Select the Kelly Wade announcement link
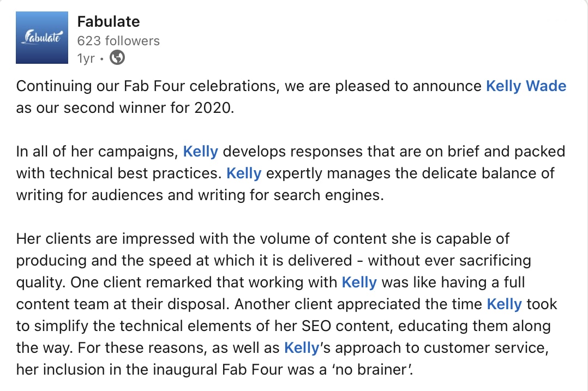The width and height of the screenshot is (588, 391). pos(525,86)
